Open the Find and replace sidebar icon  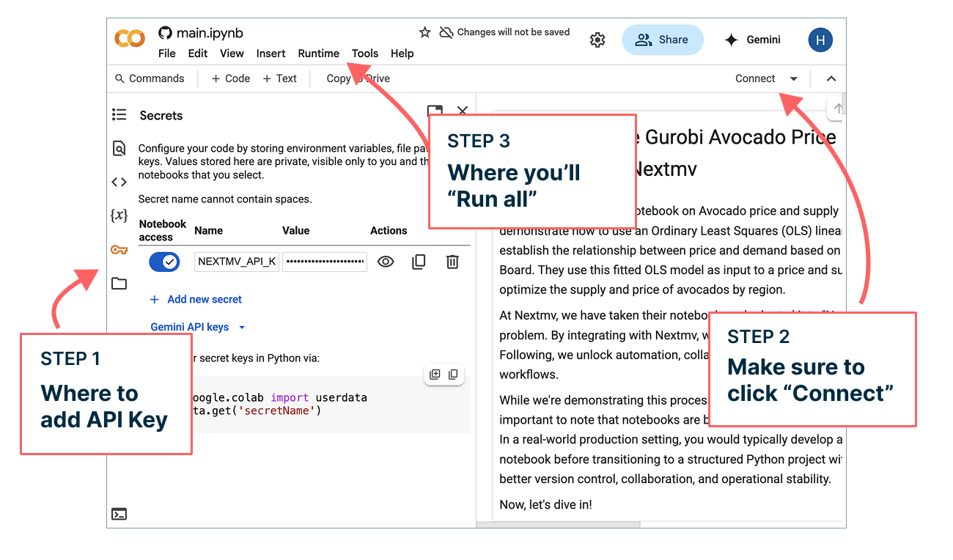[119, 149]
